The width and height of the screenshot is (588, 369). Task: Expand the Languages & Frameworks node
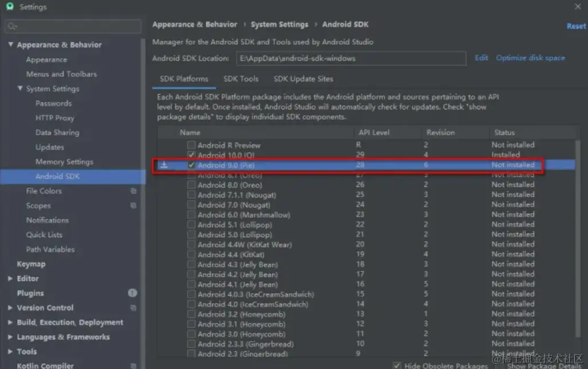point(10,337)
